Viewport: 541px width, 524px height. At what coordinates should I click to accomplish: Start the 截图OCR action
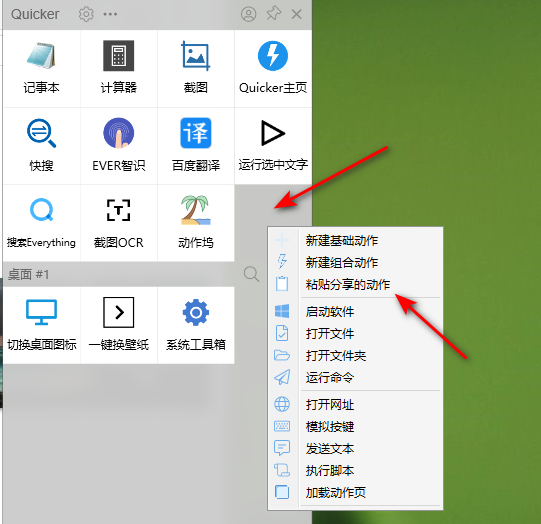pos(119,223)
